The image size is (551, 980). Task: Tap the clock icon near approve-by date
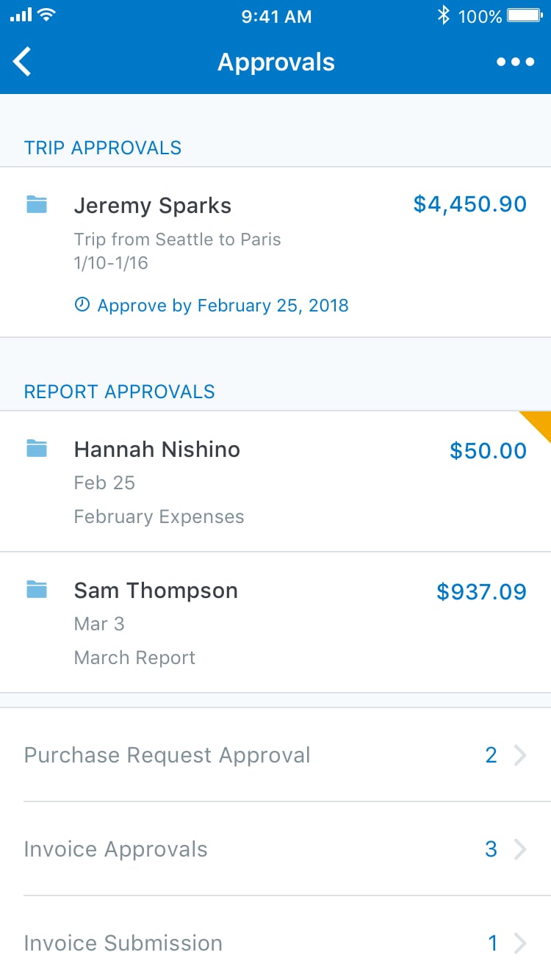pyautogui.click(x=82, y=305)
